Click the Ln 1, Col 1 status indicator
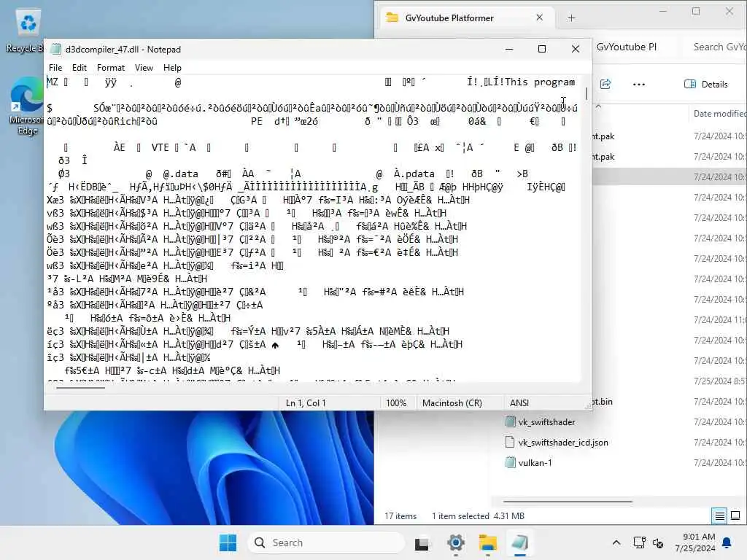The width and height of the screenshot is (747, 560). pyautogui.click(x=306, y=402)
